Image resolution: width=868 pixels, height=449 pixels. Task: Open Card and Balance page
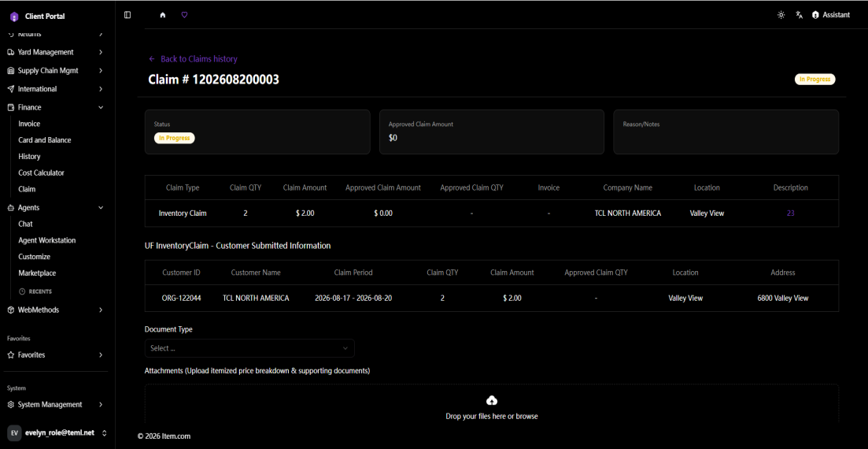coord(45,140)
